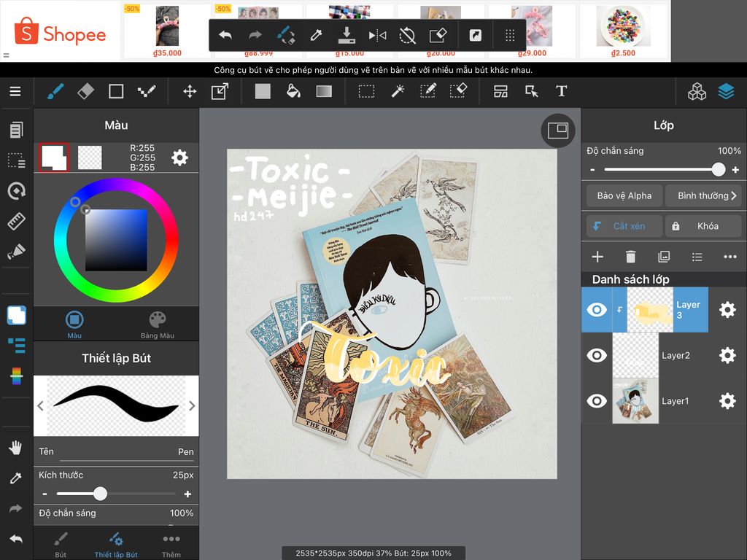Toggle the flip canvas icon in the floating toolbar
This screenshot has width=747, height=560.
(377, 35)
